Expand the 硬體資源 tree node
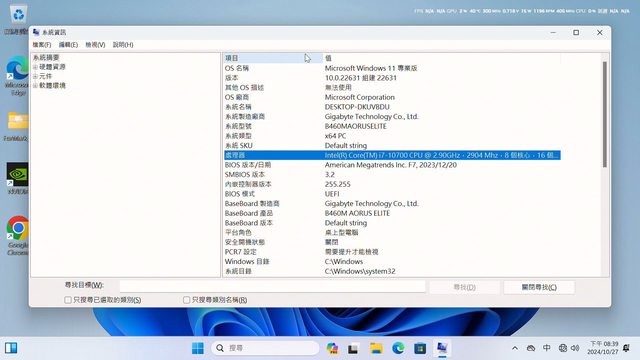This screenshot has width=640, height=360. (x=35, y=67)
